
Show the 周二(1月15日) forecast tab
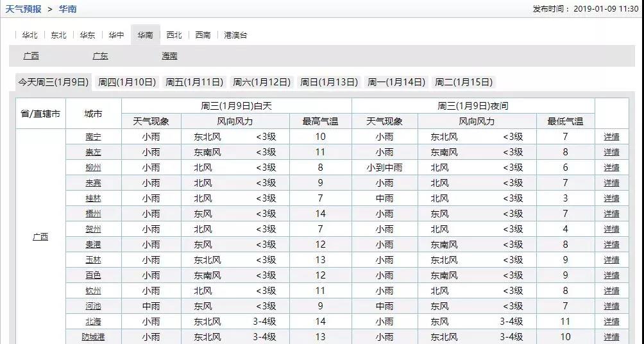tap(464, 82)
